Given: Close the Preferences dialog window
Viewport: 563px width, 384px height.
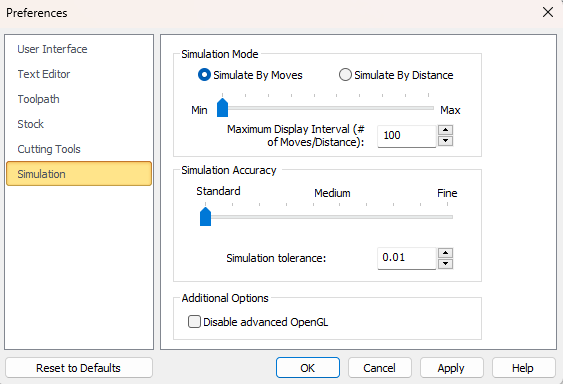Looking at the screenshot, I should (x=548, y=12).
